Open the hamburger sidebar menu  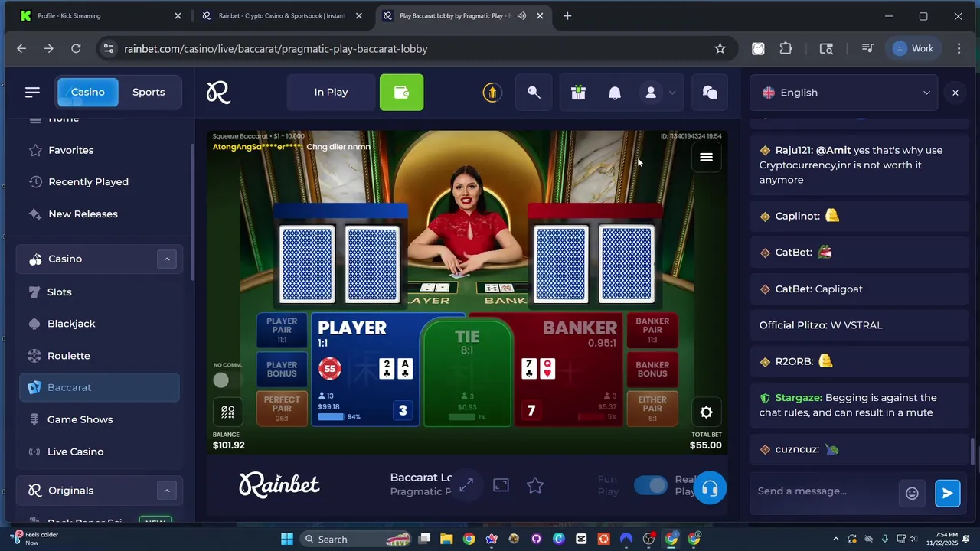pos(32,92)
